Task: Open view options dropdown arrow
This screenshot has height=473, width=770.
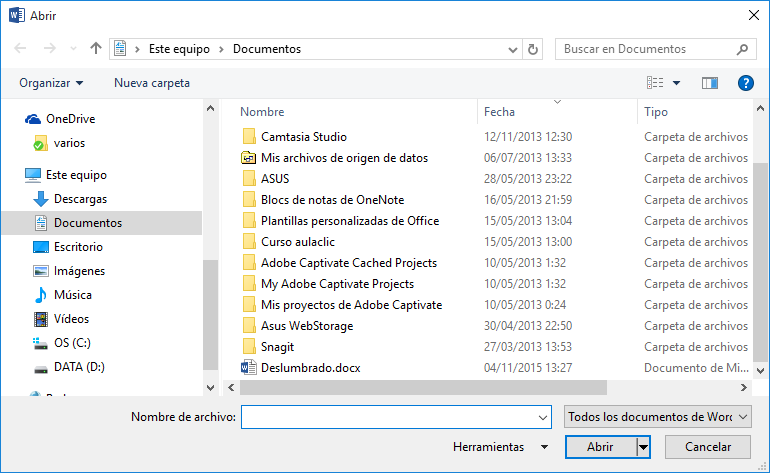Action: (676, 83)
